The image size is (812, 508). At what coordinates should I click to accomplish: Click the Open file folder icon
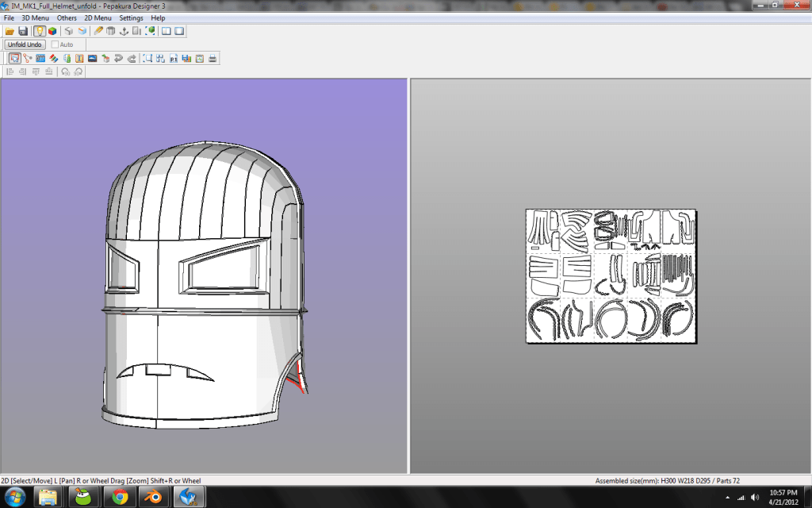point(10,31)
